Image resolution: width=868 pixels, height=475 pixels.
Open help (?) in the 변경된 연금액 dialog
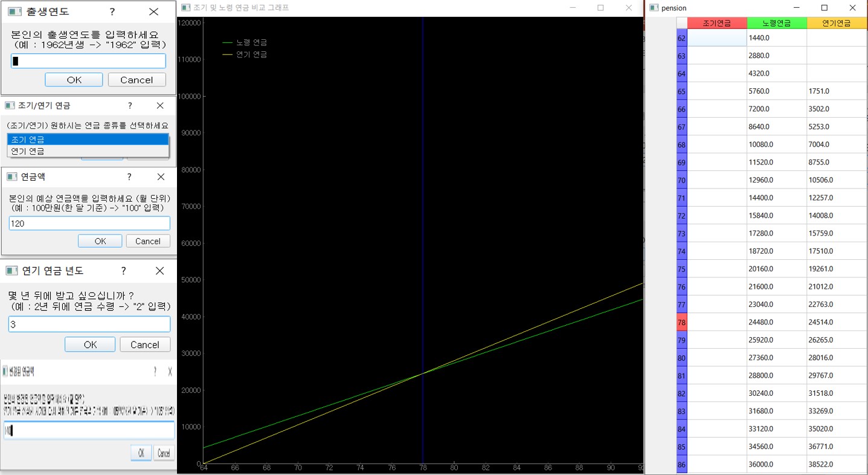pos(155,372)
